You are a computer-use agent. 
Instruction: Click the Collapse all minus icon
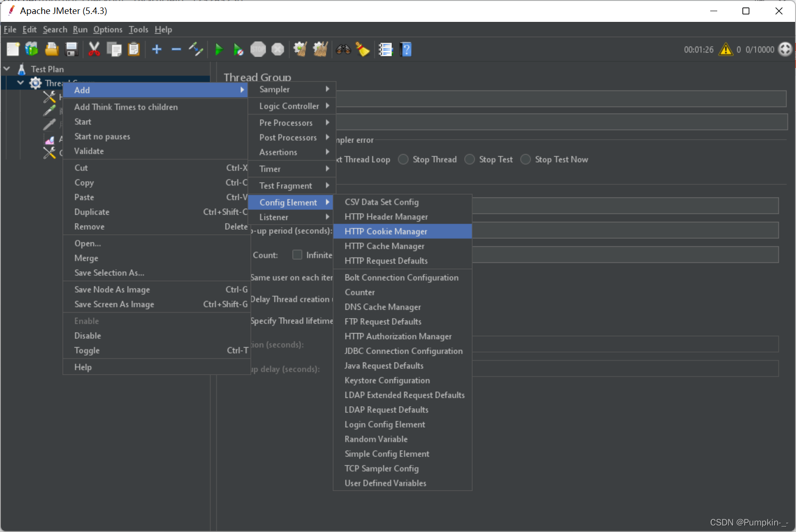click(176, 49)
